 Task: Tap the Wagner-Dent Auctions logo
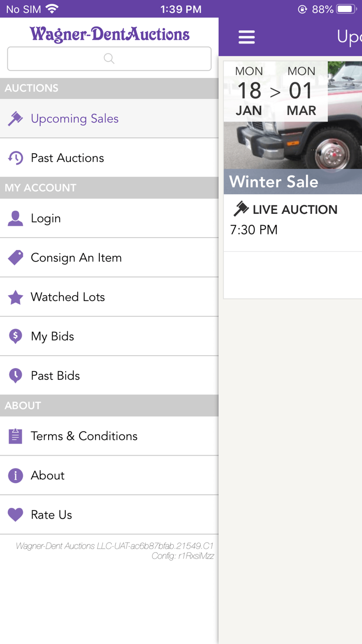tap(109, 34)
